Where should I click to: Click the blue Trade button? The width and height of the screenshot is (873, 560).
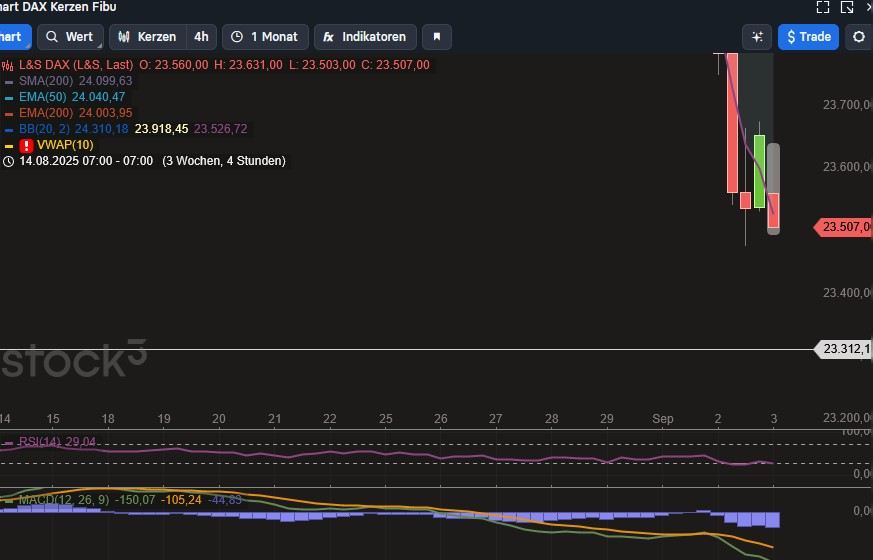click(x=808, y=37)
